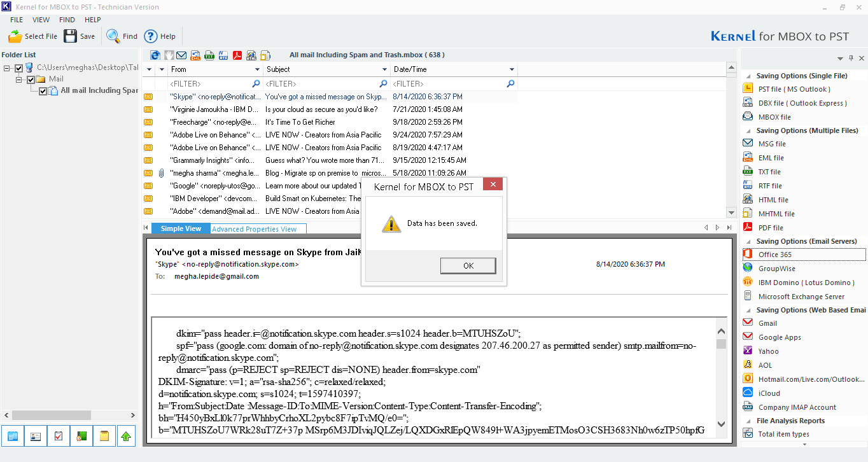Viewport: 868px width, 462px height.
Task: Collapse the Mail folder tree node
Action: pyautogui.click(x=19, y=80)
